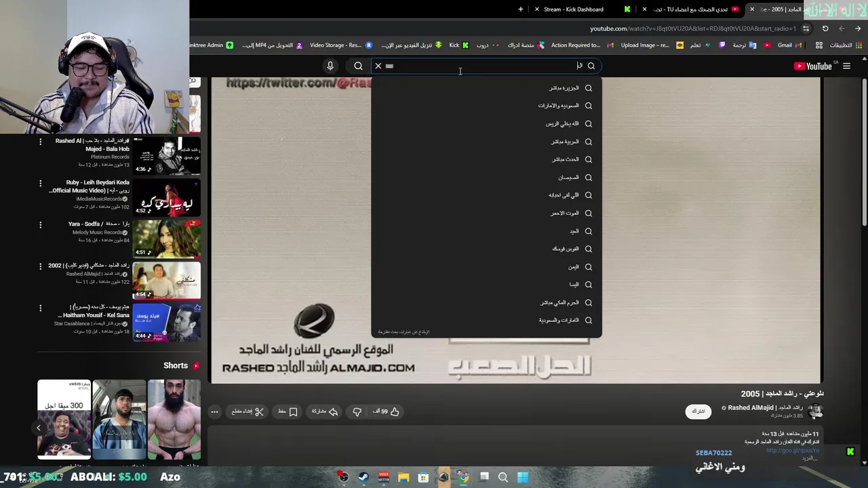Select the suggestion الموت الاحمر
This screenshot has height=488, width=868.
pyautogui.click(x=486, y=213)
